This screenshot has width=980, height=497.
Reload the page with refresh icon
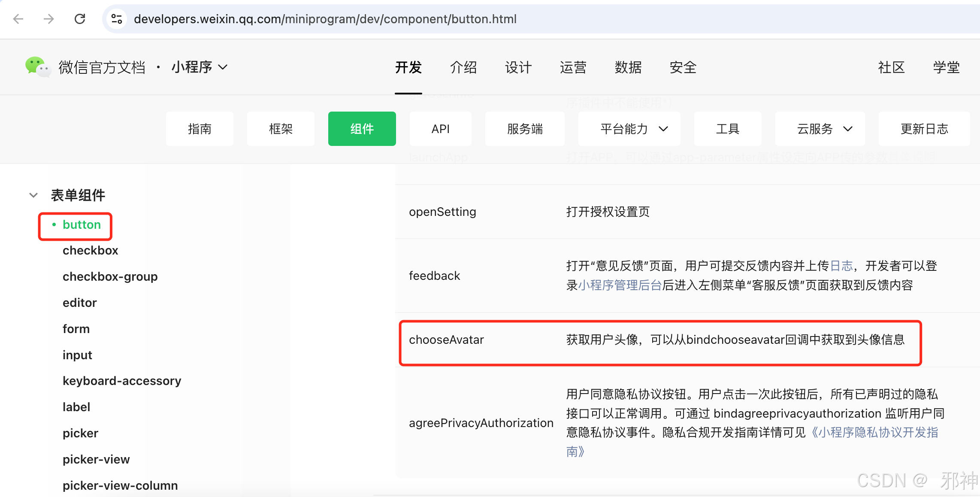80,19
